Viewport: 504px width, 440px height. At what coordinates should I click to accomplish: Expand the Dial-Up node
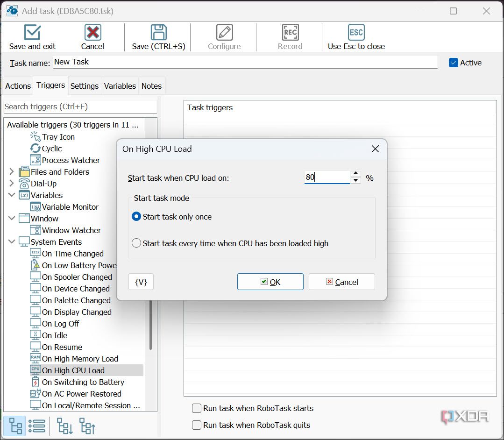coord(12,184)
